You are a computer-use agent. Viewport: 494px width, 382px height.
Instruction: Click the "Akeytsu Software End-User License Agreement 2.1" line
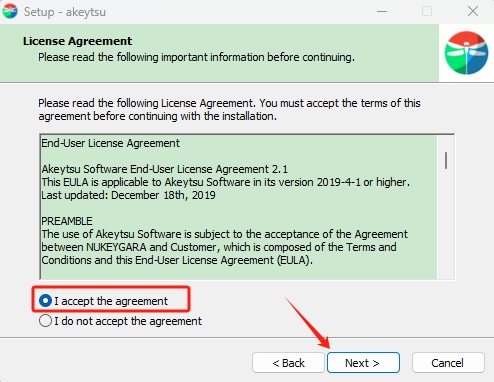164,169
